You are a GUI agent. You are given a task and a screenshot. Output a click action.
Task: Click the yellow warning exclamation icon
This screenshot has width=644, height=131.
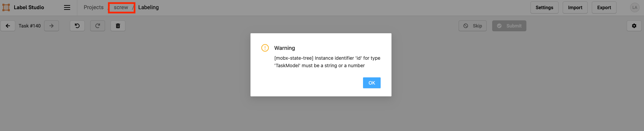click(265, 48)
